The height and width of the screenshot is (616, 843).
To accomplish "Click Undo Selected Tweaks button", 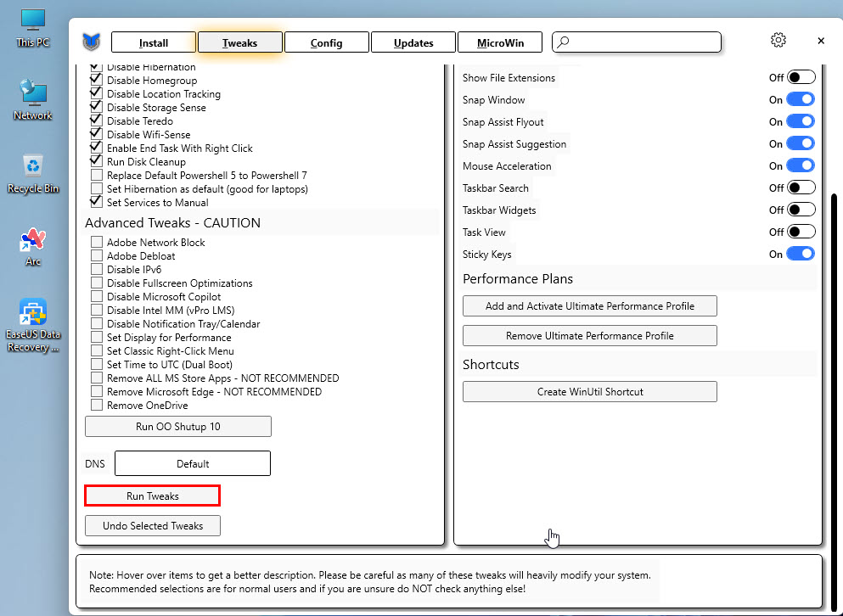I will click(153, 526).
